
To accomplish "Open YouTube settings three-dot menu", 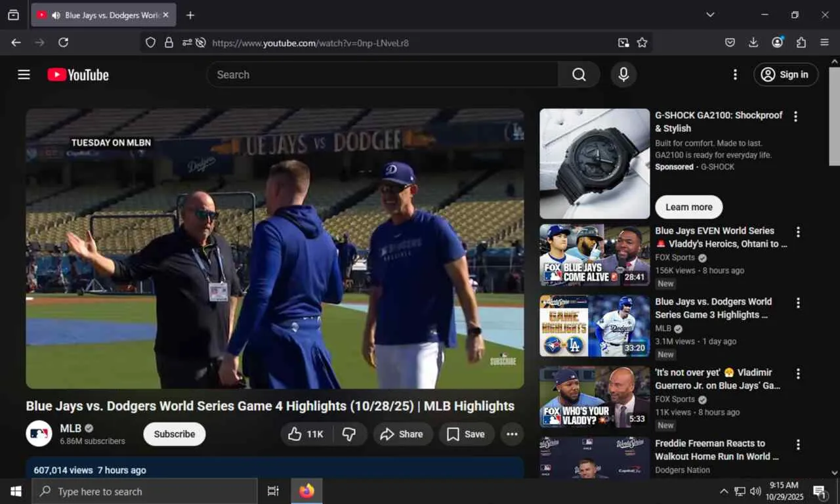I will click(735, 75).
